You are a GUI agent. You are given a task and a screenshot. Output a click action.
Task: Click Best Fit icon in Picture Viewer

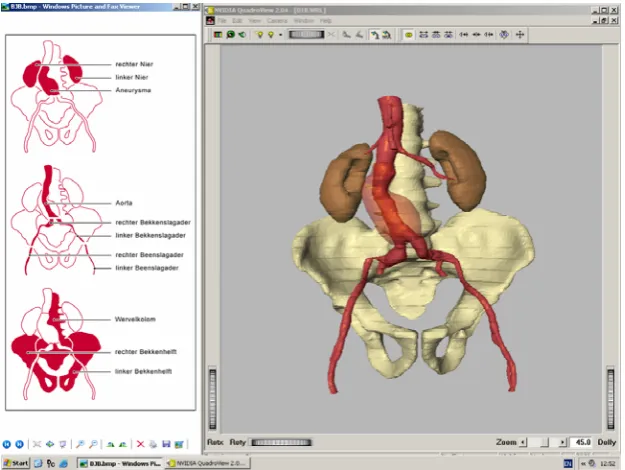[x=37, y=444]
